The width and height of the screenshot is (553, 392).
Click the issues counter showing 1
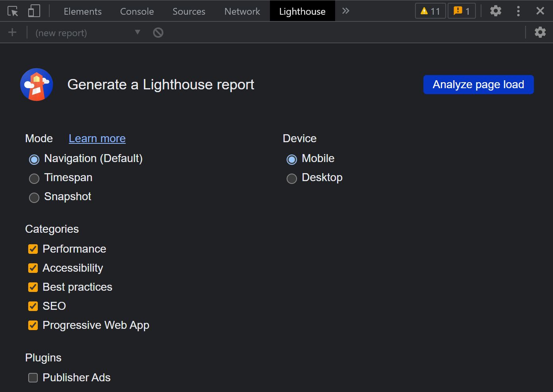pos(462,11)
